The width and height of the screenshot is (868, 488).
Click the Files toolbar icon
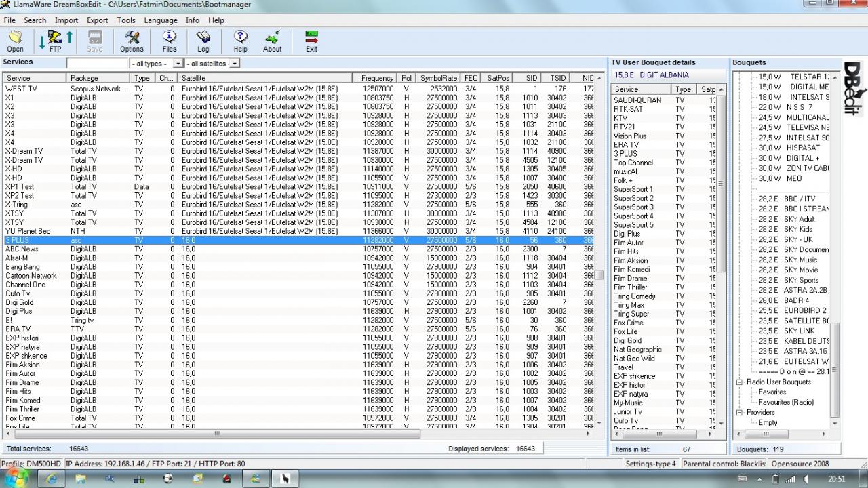click(x=170, y=41)
